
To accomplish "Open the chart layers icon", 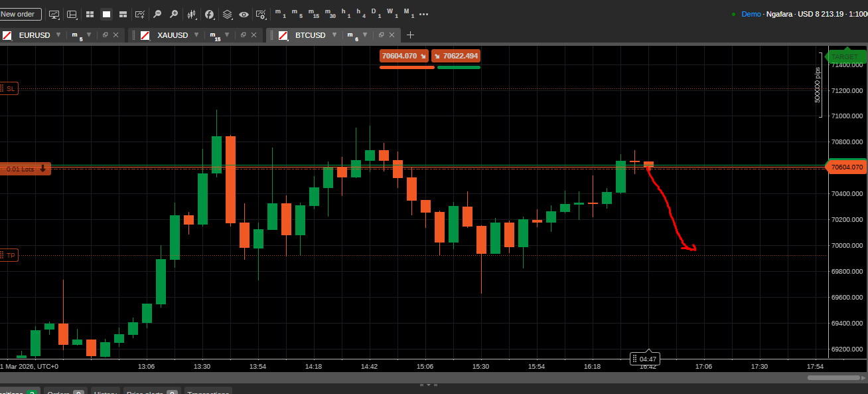I will click(x=228, y=14).
